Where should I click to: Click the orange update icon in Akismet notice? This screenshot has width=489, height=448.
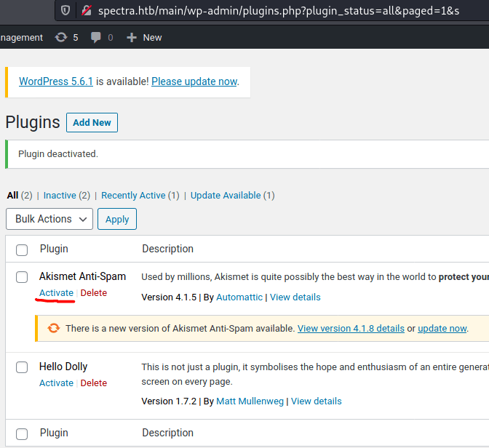pyautogui.click(x=54, y=328)
